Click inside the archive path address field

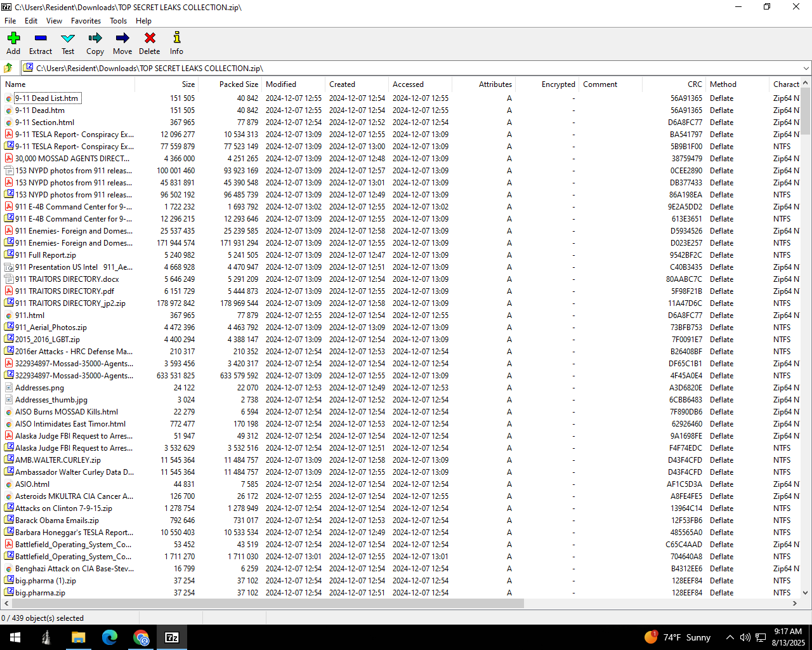[x=416, y=68]
